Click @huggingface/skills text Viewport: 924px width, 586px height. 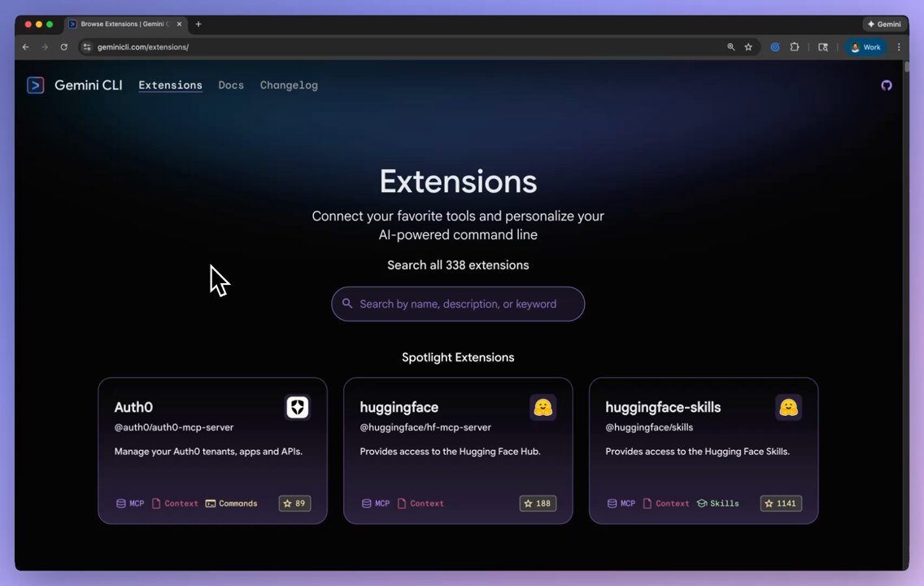649,427
